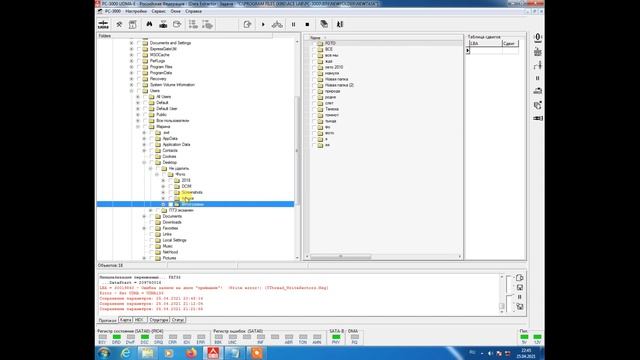The width and height of the screenshot is (640, 360).
Task: Click the exit door toolbar icon
Action: point(340,24)
